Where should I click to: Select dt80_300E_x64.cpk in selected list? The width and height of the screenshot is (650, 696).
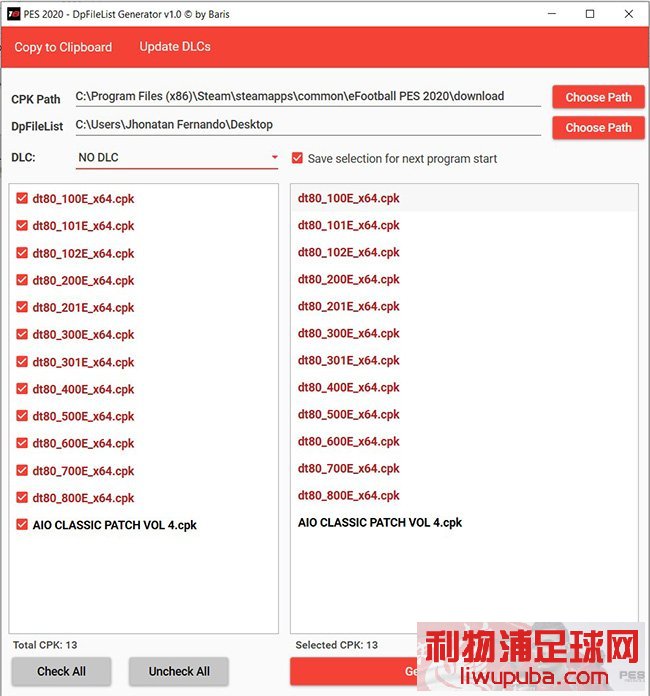(464, 333)
